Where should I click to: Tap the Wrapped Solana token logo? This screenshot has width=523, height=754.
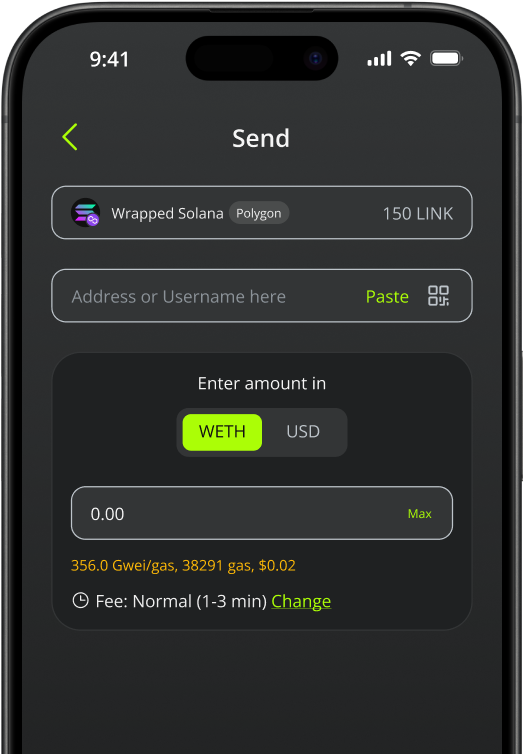[86, 213]
